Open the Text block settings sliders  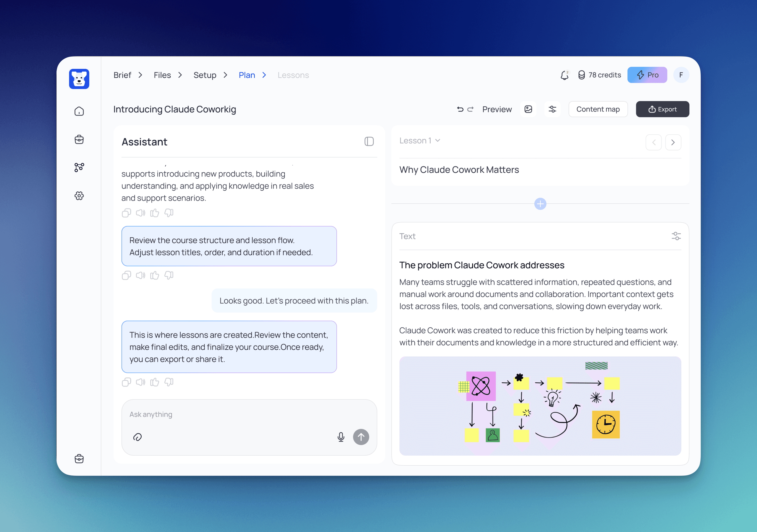[x=676, y=236]
